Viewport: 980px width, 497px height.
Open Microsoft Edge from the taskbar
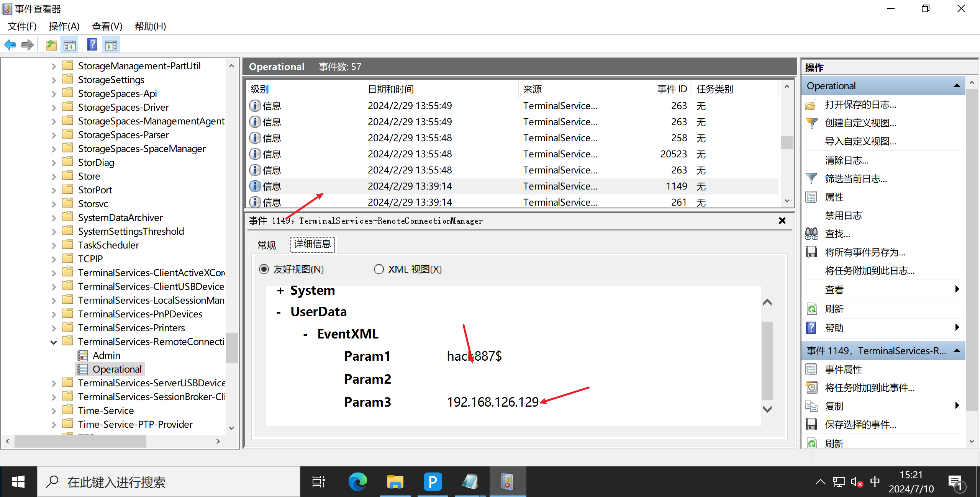pos(357,482)
